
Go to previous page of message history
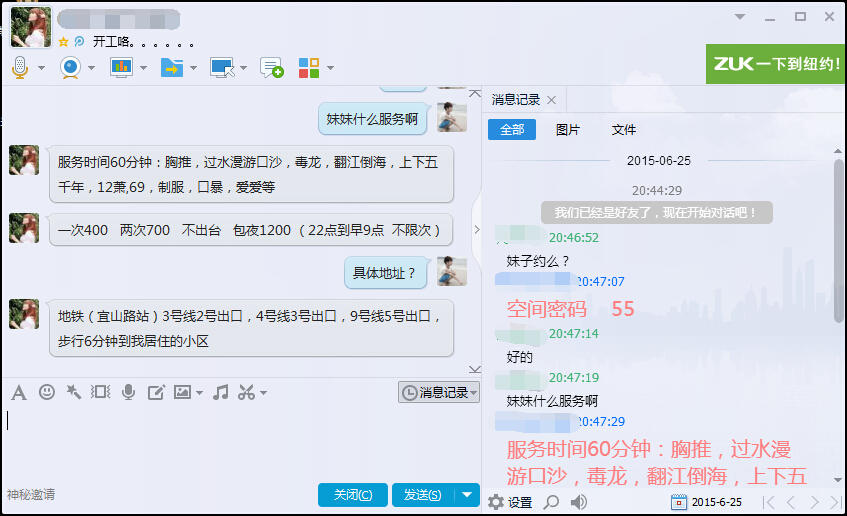(x=791, y=502)
